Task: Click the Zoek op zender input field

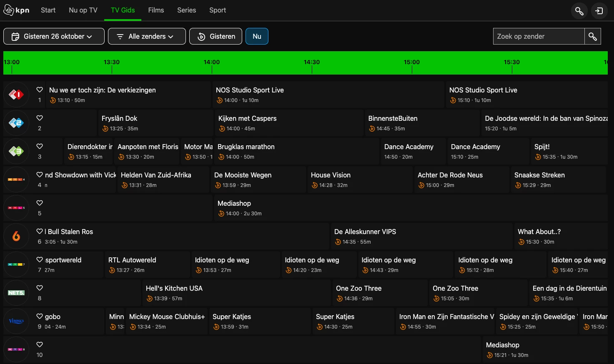Action: click(x=538, y=37)
